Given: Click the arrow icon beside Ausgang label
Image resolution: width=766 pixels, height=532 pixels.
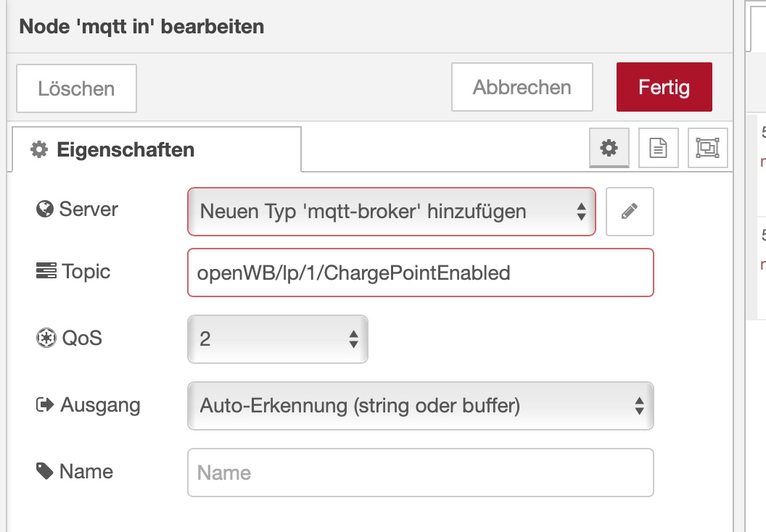Looking at the screenshot, I should 45,404.
